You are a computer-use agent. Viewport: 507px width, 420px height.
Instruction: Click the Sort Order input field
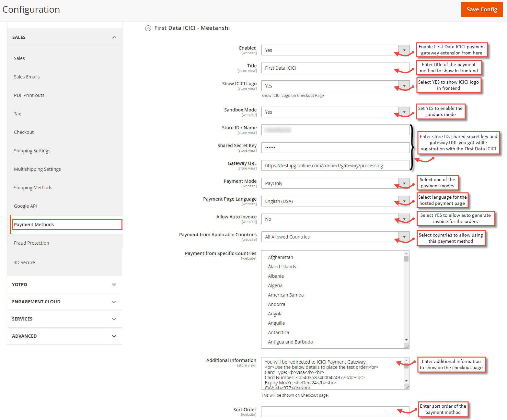335,412
